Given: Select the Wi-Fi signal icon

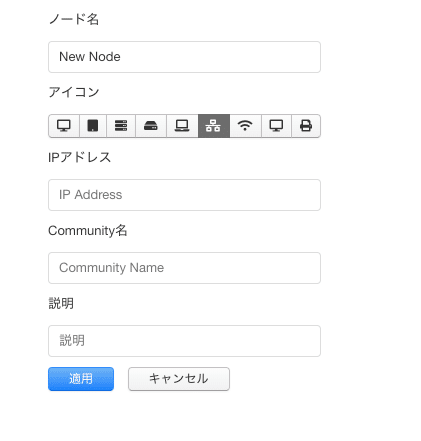Looking at the screenshot, I should coord(245,126).
